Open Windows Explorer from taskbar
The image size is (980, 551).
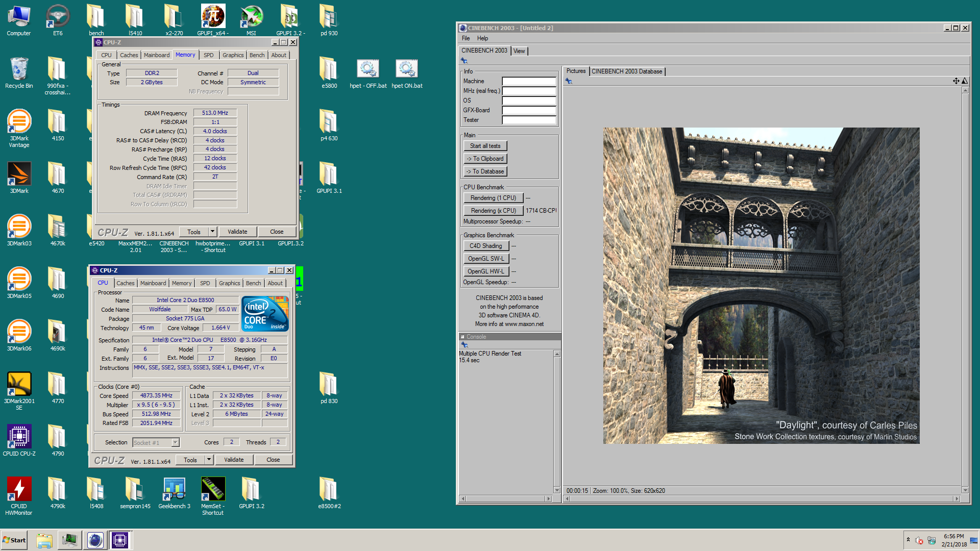point(44,540)
